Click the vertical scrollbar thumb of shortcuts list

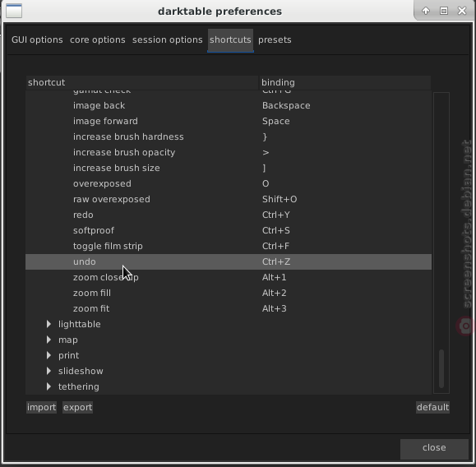[x=441, y=368]
